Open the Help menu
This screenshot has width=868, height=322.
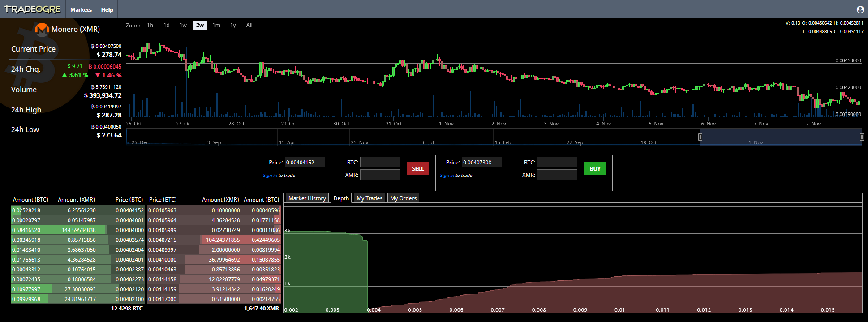point(107,9)
